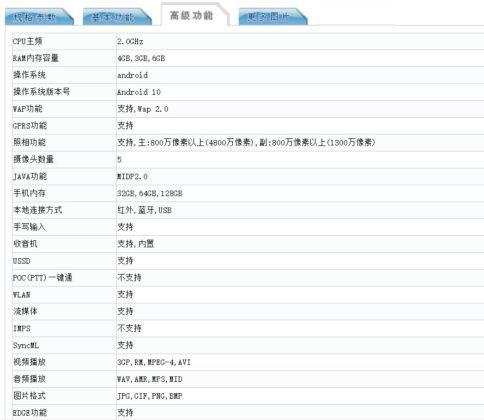
Task: Click the 音频播放 label
Action: click(29, 379)
